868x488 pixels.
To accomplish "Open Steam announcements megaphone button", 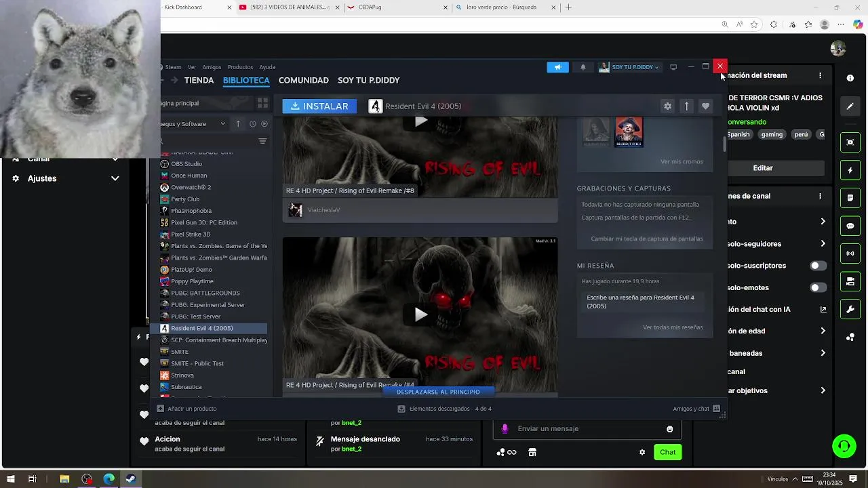I will click(557, 67).
